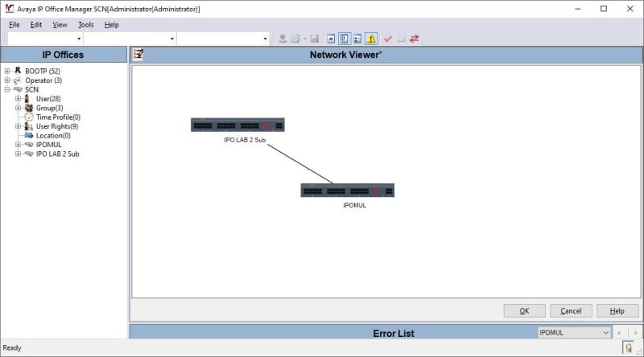This screenshot has width=644, height=357.
Task: Open the third toolbar combo box dropdown
Action: click(265, 39)
